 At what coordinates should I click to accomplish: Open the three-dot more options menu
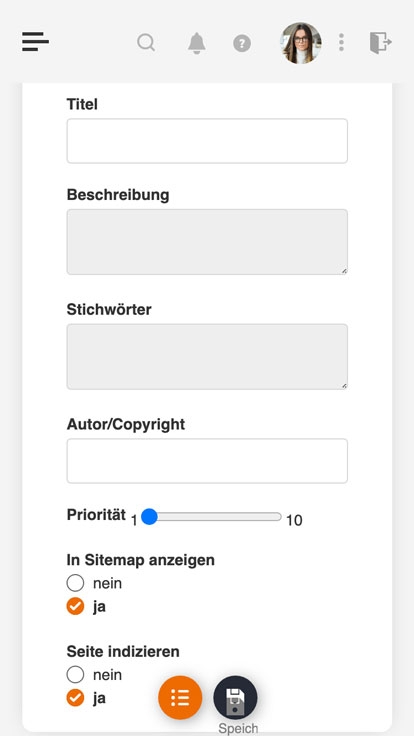tap(341, 42)
